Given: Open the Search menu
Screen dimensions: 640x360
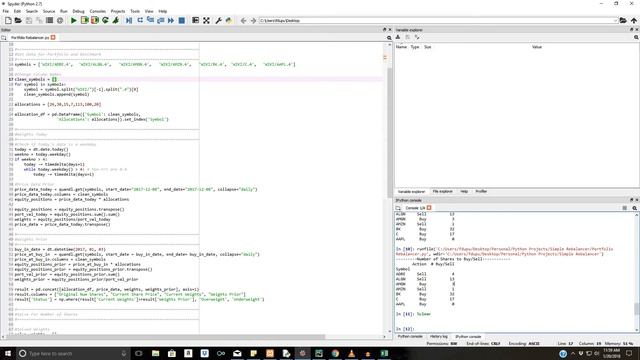Looking at the screenshot, I should pyautogui.click(x=31, y=11).
